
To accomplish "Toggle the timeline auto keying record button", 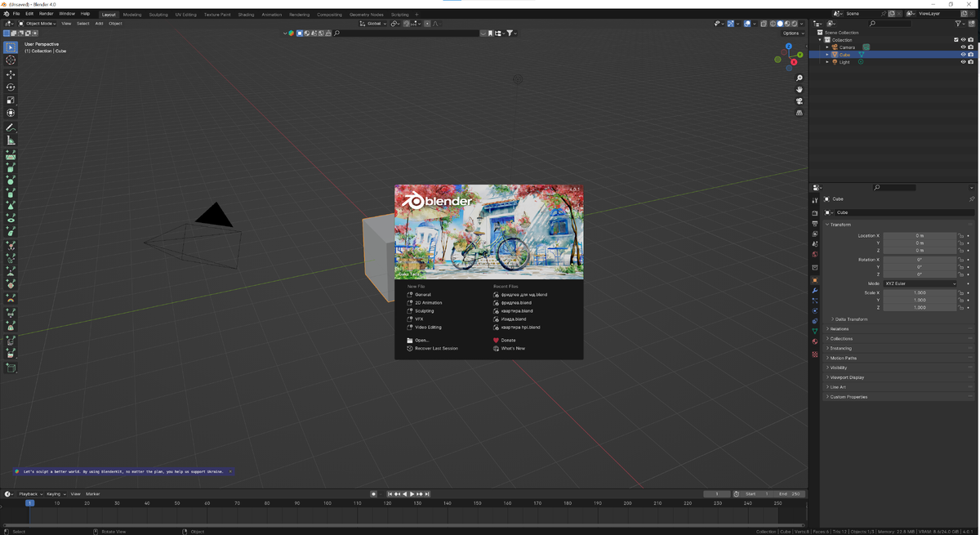I will (x=374, y=494).
